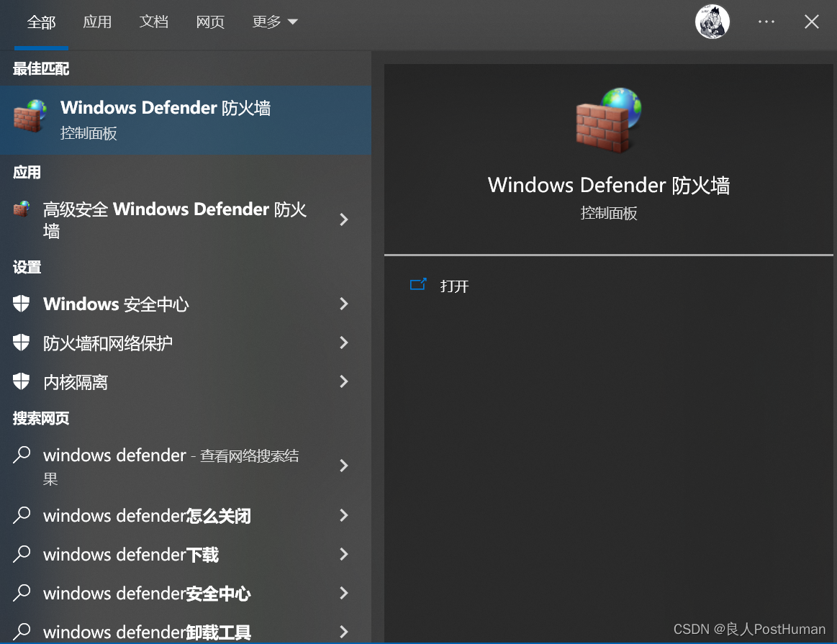Expand the 内核隔离 settings result
Viewport: 837px width, 644px height.
point(344,381)
